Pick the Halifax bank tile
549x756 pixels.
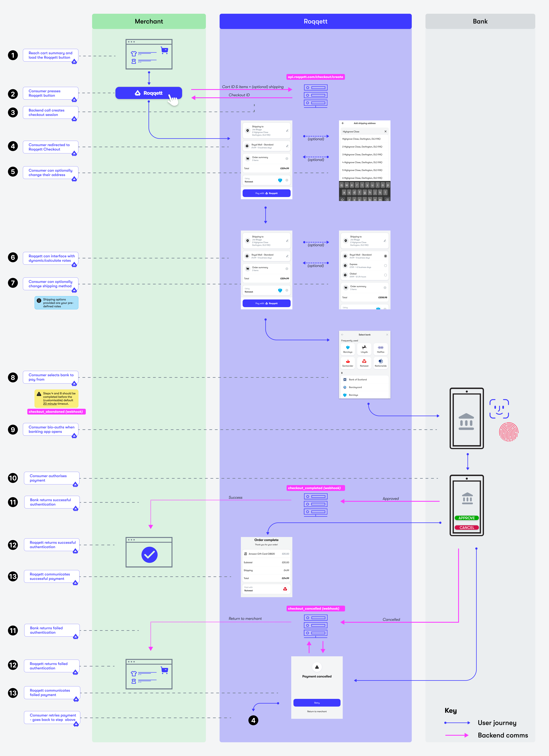click(380, 349)
